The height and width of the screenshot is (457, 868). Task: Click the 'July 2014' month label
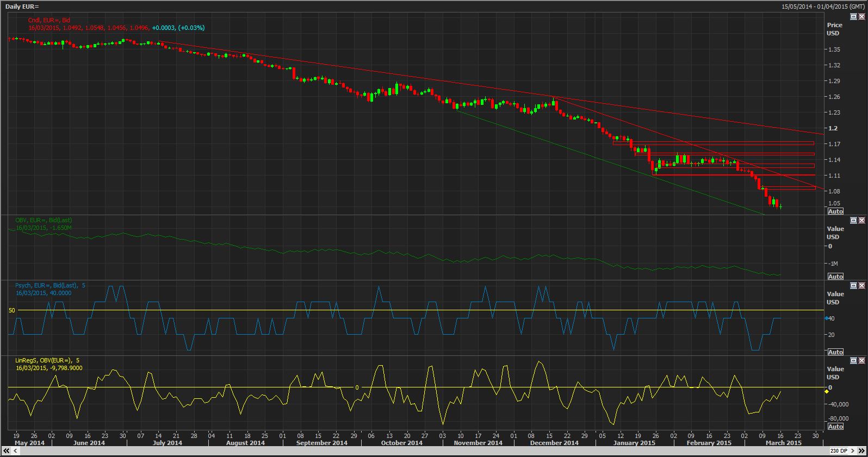point(167,443)
